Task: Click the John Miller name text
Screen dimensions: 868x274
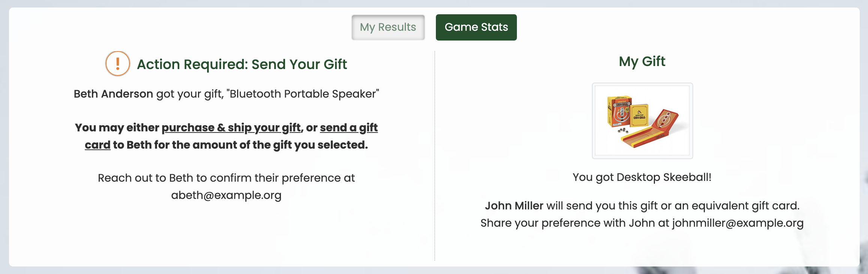Action: point(514,206)
